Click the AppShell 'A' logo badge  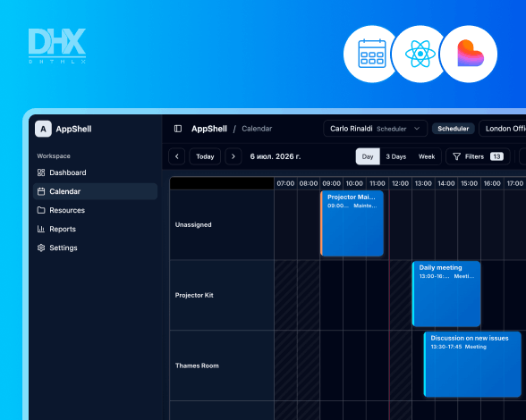click(43, 129)
